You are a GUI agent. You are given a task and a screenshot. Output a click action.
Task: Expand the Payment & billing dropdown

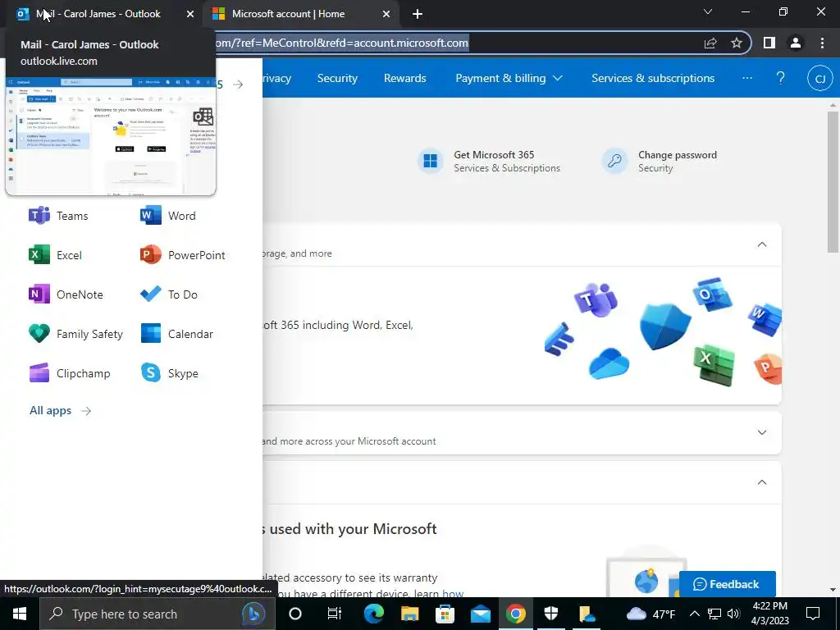(x=509, y=78)
